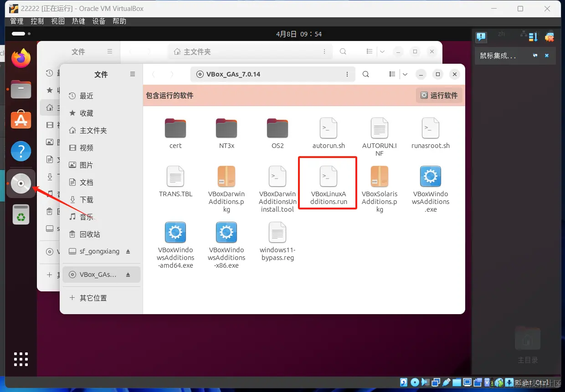Select VBoxDarwinAdditions.pkg package
Viewport: 565px width, 392px height.
(226, 189)
